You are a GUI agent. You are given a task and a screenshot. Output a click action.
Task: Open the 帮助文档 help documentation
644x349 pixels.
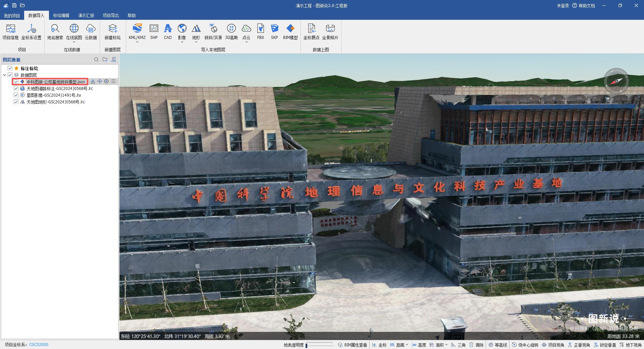point(584,6)
